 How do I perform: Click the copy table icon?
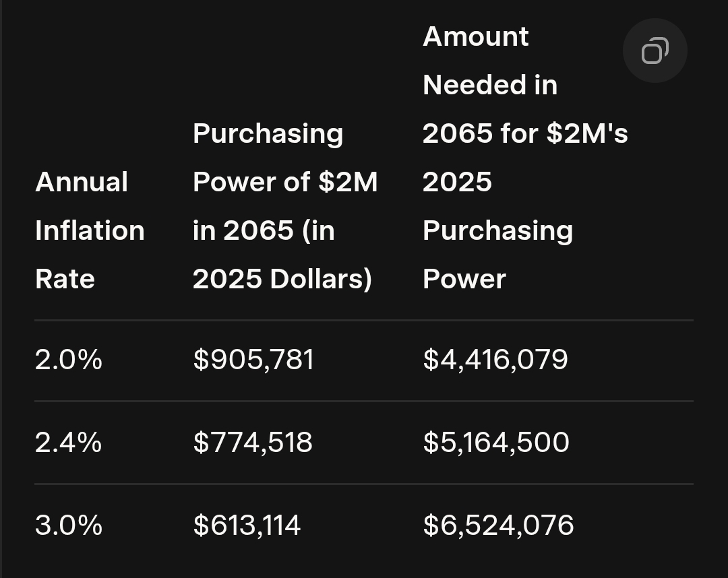pyautogui.click(x=655, y=51)
